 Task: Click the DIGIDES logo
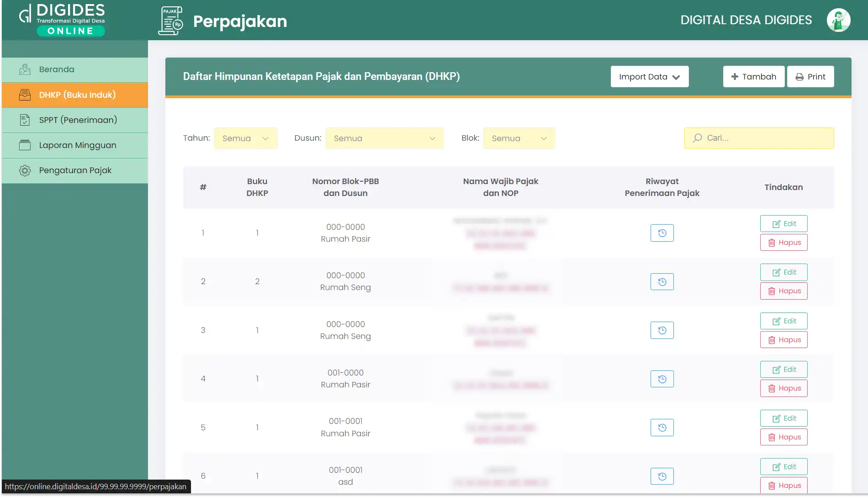(x=62, y=20)
